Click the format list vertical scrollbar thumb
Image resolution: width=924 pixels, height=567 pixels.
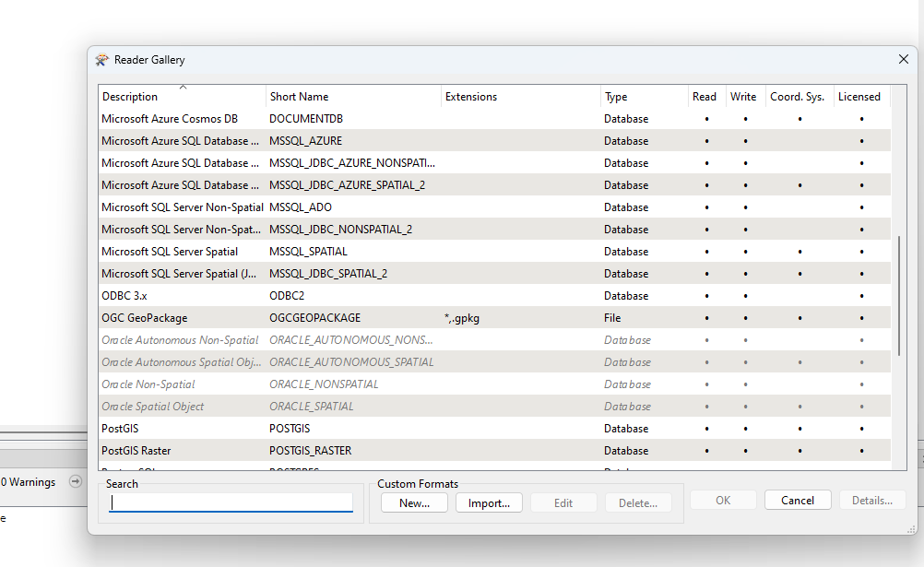point(899,296)
